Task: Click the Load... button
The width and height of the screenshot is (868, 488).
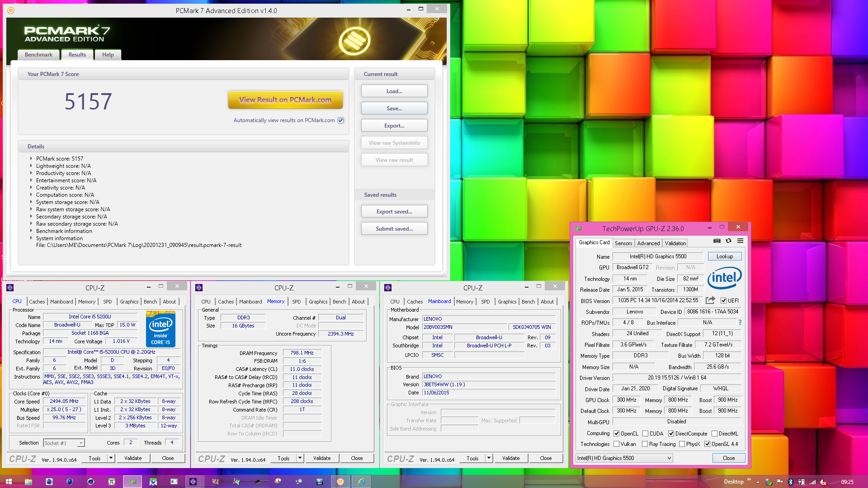Action: tap(394, 91)
